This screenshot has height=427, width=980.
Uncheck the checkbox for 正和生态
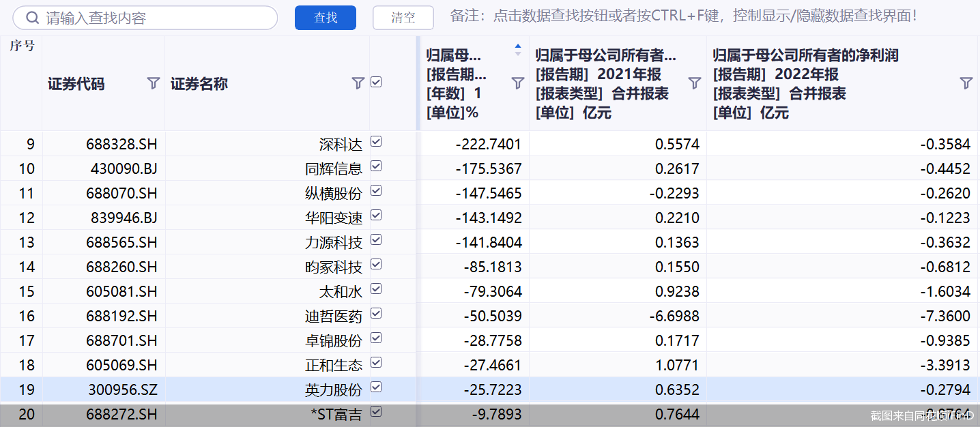click(376, 363)
